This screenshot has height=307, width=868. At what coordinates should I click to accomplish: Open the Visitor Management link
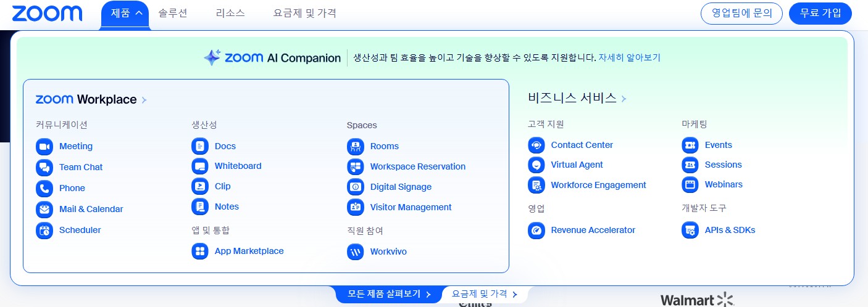(x=411, y=208)
